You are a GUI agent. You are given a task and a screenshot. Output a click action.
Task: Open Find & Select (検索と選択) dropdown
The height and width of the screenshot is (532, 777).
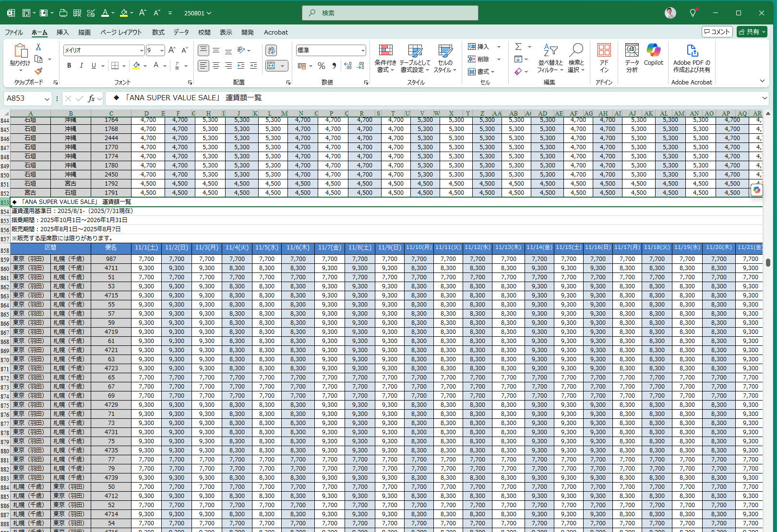[x=576, y=58]
